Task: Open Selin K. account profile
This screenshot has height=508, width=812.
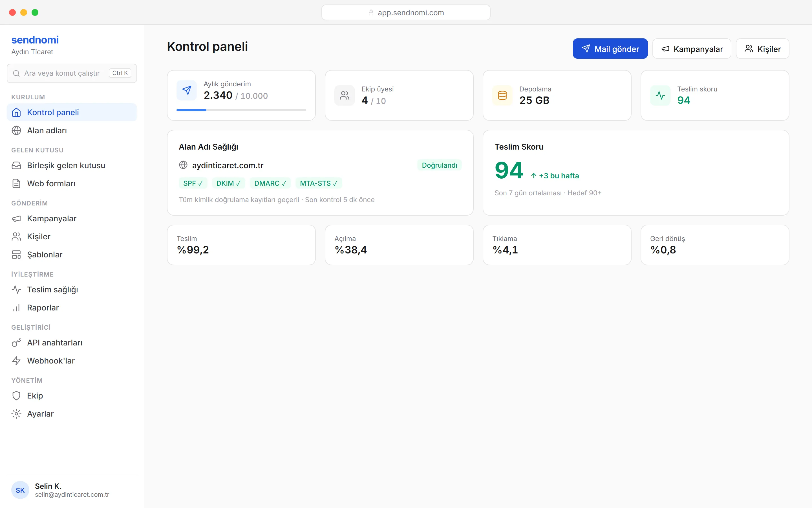Action: pos(72,490)
